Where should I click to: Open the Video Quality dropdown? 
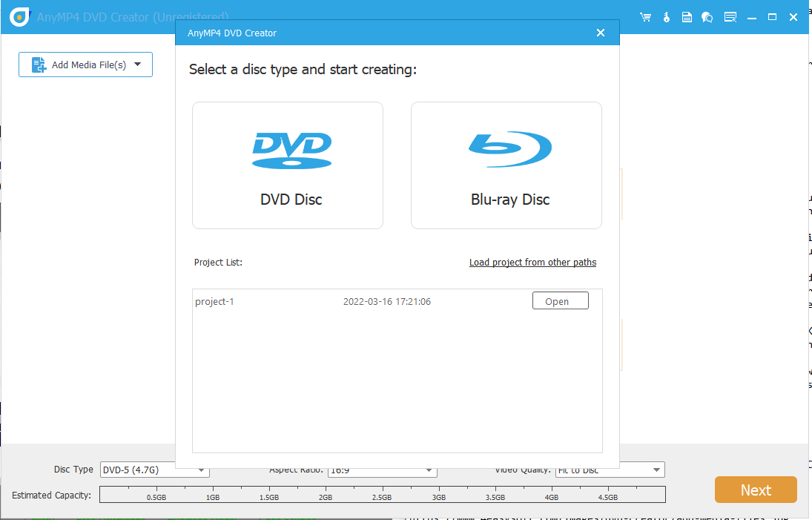[x=610, y=470]
